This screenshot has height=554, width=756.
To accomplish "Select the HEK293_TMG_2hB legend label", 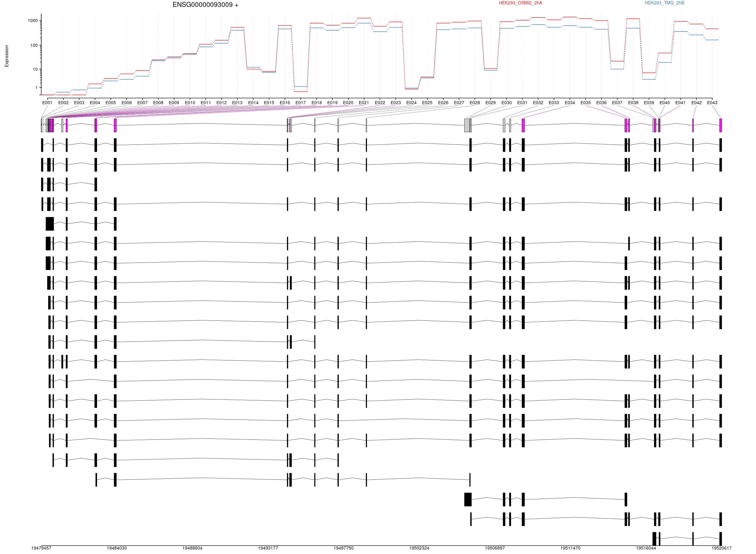I will [664, 3].
